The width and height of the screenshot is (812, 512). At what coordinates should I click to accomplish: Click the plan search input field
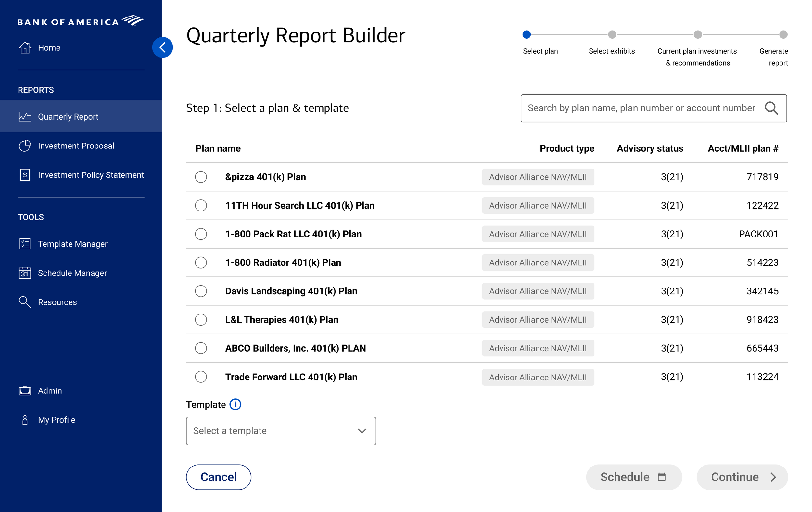pyautogui.click(x=641, y=108)
